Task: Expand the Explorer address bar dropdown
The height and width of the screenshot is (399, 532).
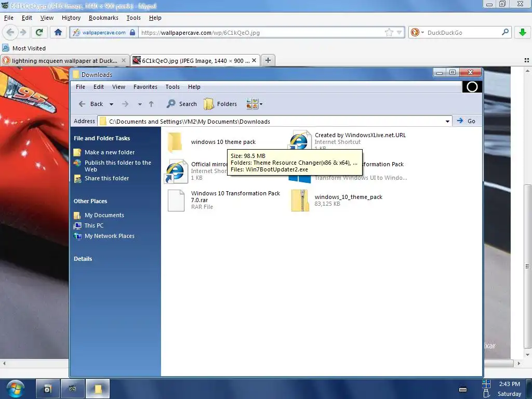Action: tap(447, 121)
